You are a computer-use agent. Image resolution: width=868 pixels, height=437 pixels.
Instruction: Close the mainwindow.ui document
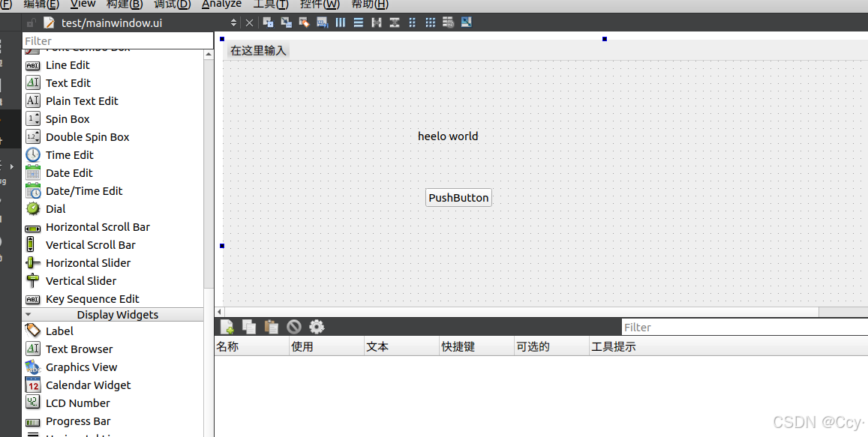pos(249,22)
